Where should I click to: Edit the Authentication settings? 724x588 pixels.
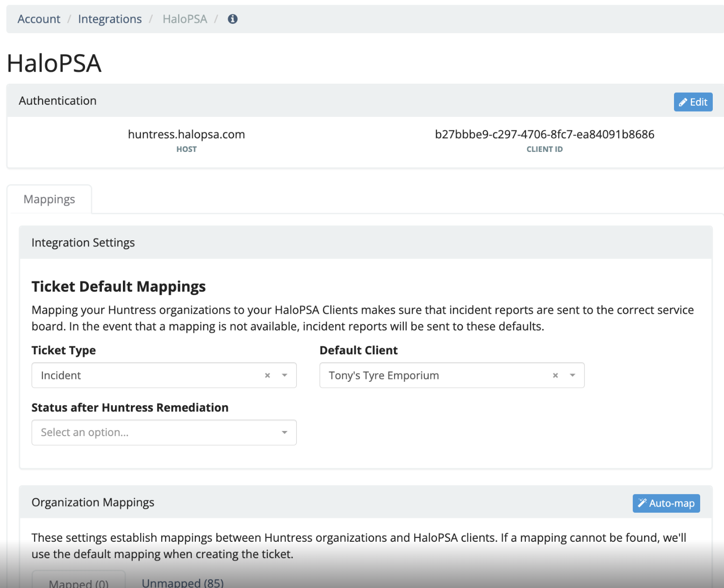coord(693,102)
